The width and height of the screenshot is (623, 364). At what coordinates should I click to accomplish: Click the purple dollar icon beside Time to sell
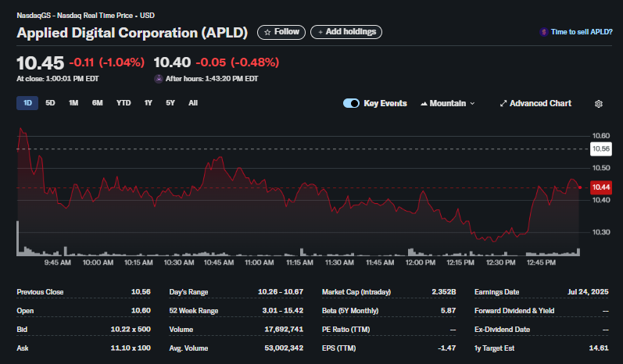coord(543,32)
